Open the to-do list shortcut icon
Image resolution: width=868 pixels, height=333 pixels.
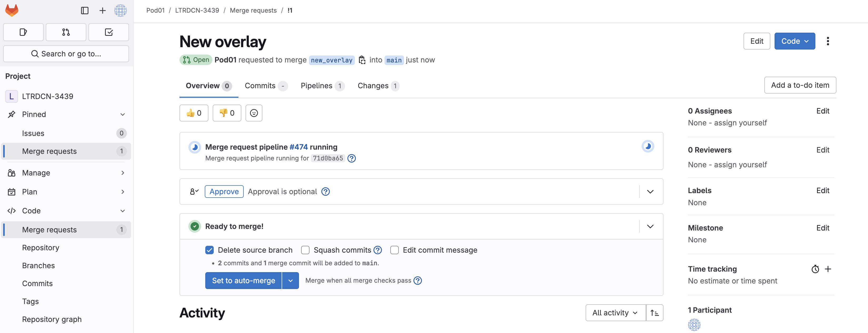tap(108, 32)
